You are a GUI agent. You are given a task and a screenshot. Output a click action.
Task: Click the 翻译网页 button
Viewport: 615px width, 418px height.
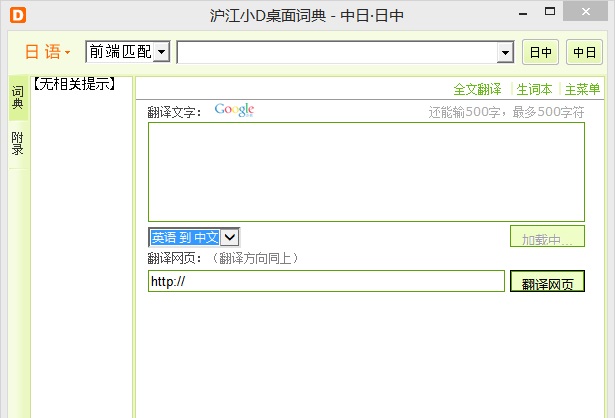coord(547,281)
